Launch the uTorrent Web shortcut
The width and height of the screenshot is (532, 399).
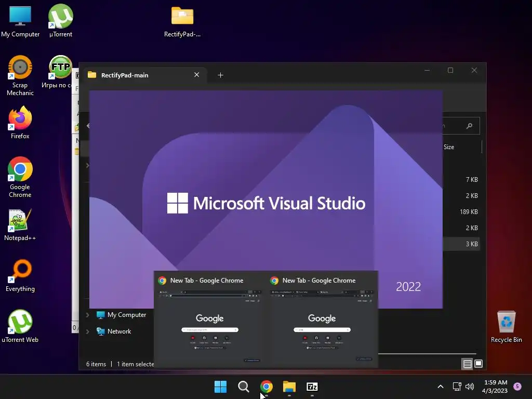[20, 326]
